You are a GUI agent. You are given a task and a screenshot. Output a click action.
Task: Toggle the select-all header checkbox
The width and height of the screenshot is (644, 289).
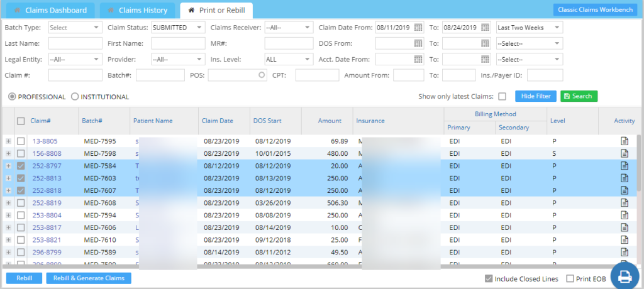click(x=21, y=121)
